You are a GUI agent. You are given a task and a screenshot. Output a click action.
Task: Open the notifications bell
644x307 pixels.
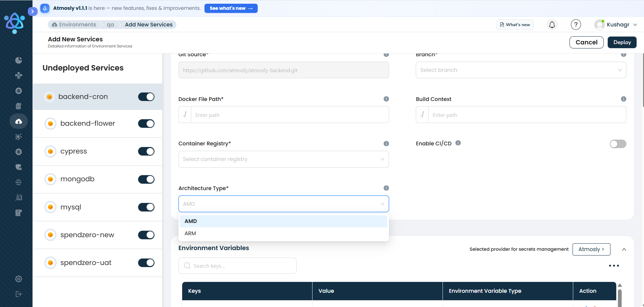(552, 24)
